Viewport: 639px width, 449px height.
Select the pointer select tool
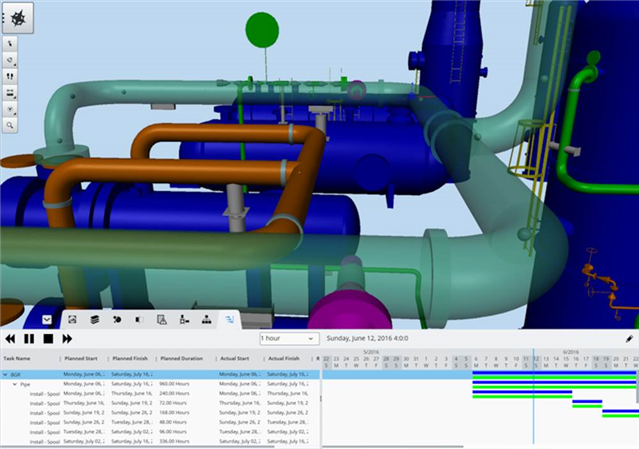[x=10, y=43]
